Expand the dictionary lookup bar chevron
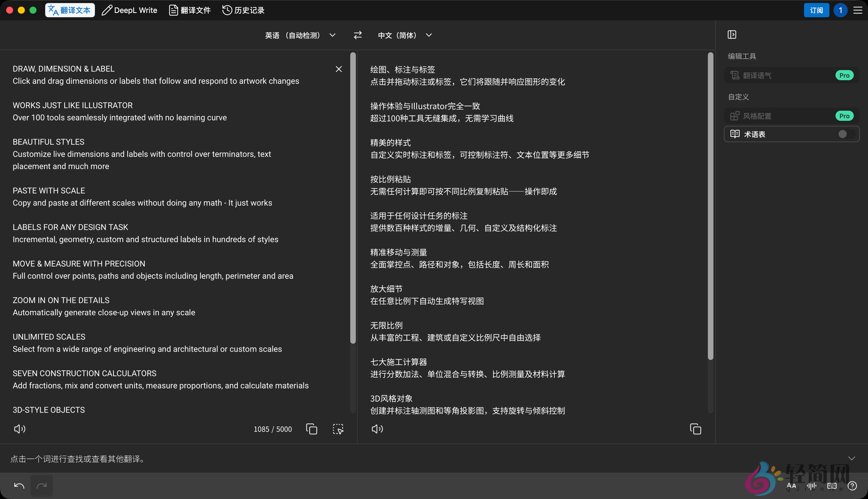Screen dimensions: 868x499 (x=852, y=458)
